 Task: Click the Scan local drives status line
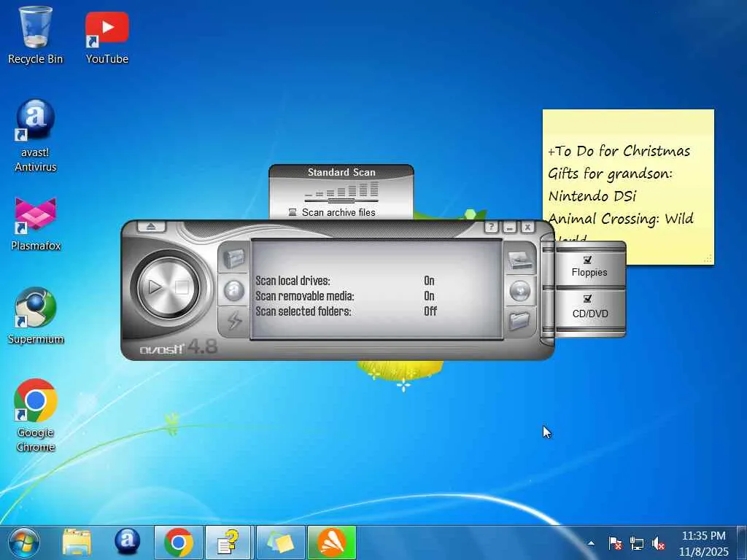[x=345, y=281]
